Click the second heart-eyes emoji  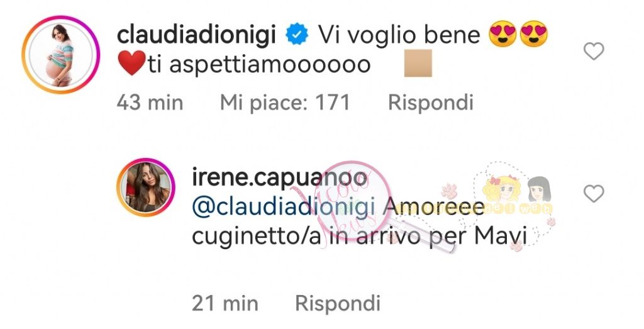pyautogui.click(x=533, y=34)
